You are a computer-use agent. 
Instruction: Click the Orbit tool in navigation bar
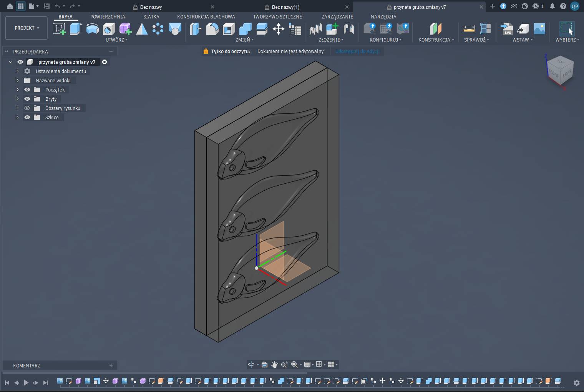pos(251,364)
